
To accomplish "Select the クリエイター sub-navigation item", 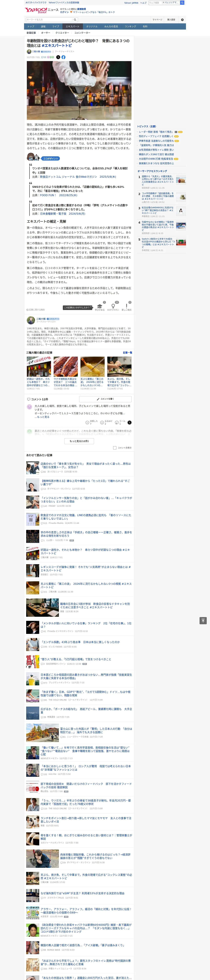I will click(62, 33).
